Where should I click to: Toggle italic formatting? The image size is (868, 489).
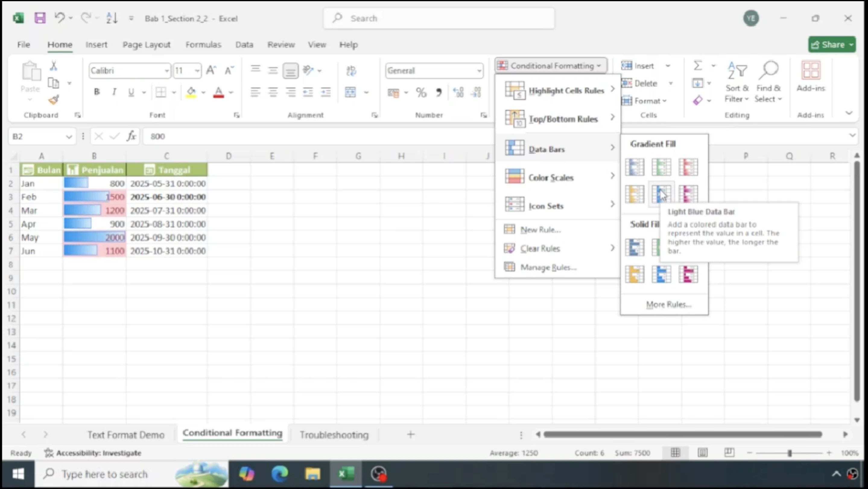(114, 92)
